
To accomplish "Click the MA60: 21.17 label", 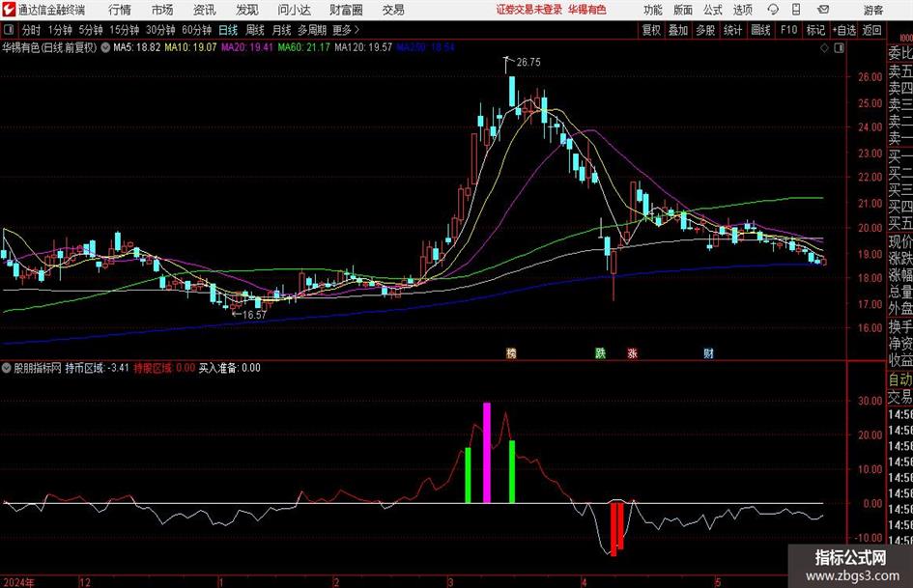I will (x=304, y=47).
